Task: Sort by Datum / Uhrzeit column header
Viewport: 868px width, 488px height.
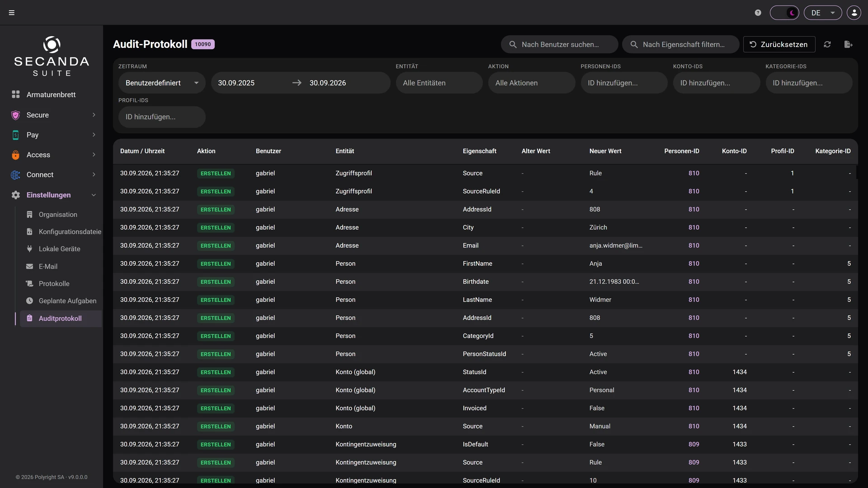Action: (x=142, y=151)
